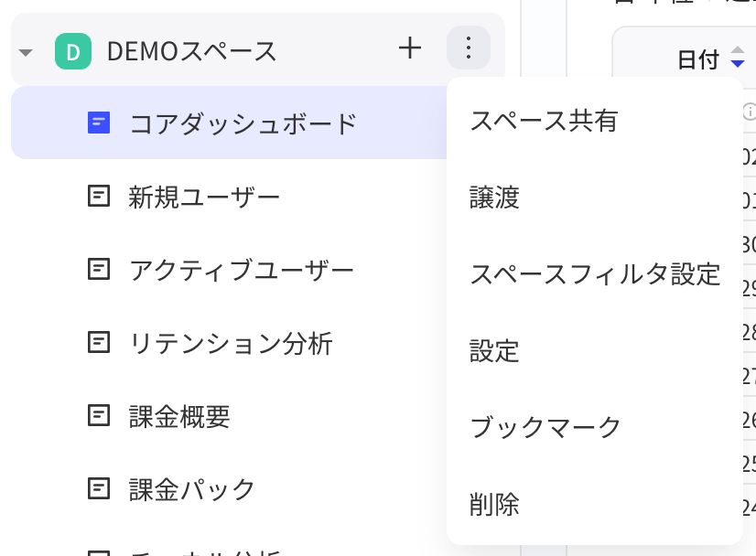Click コアダッシュボード blue dashboard icon
This screenshot has height=556, width=756.
pyautogui.click(x=99, y=123)
